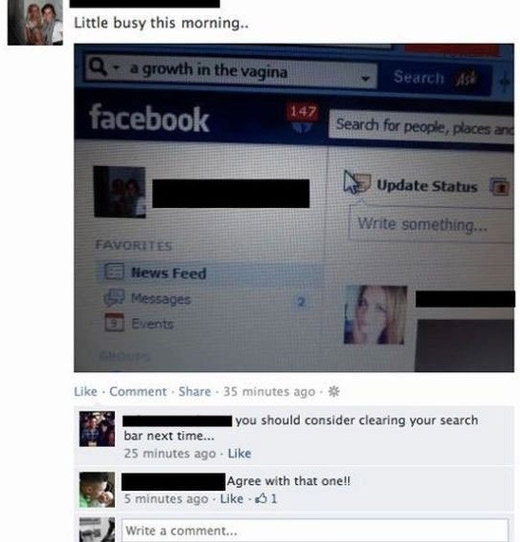520x542 pixels.
Task: Click the Share link under the post
Action: (x=195, y=392)
